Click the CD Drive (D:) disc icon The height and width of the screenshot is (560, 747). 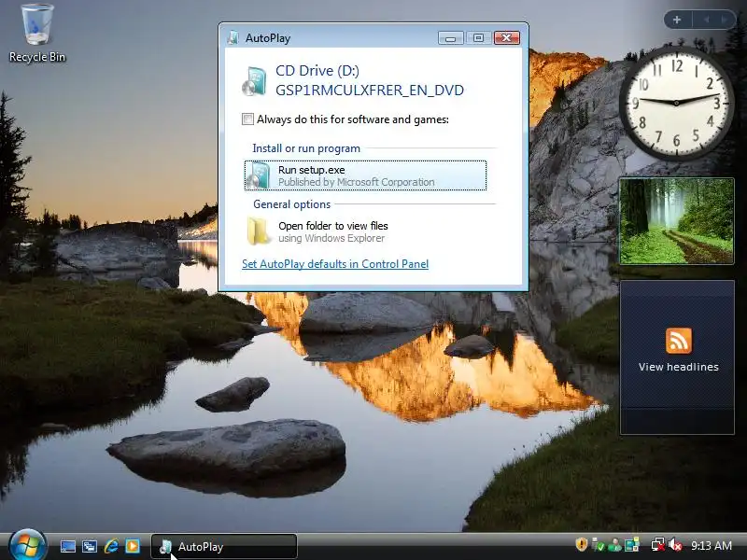click(x=254, y=81)
